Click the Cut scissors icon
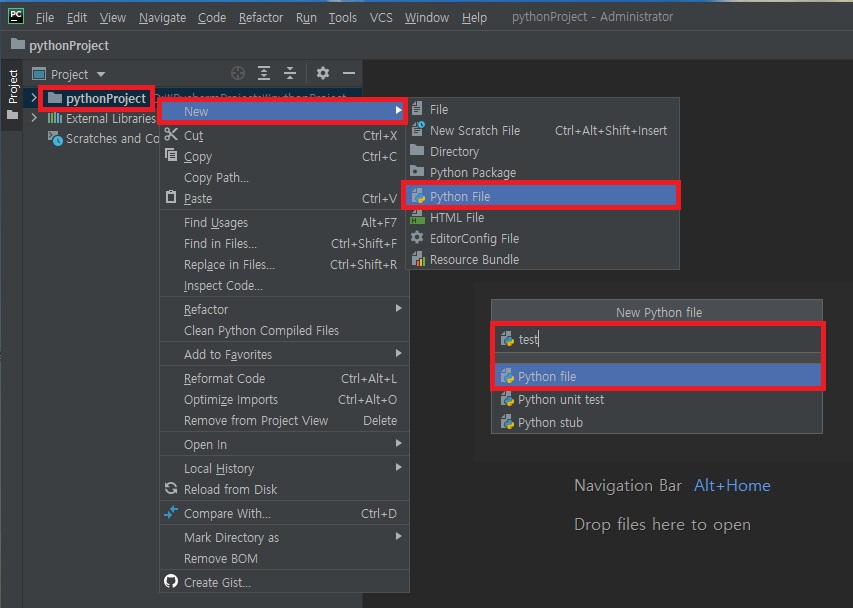853x608 pixels. pyautogui.click(x=171, y=134)
